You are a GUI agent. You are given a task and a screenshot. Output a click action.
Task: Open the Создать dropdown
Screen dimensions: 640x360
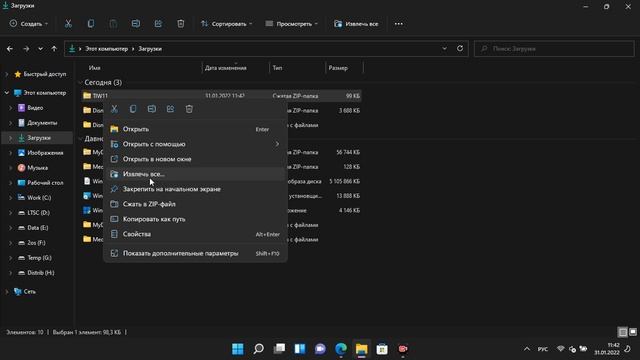tap(29, 24)
